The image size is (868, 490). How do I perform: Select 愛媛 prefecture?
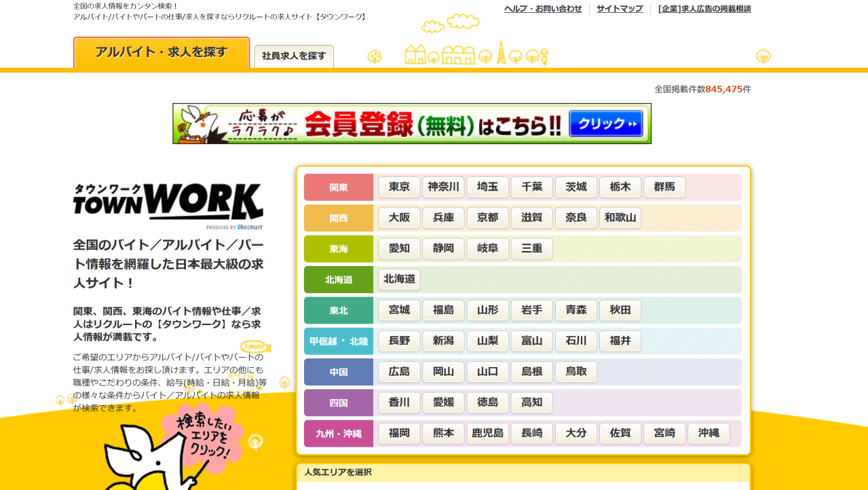pos(443,402)
